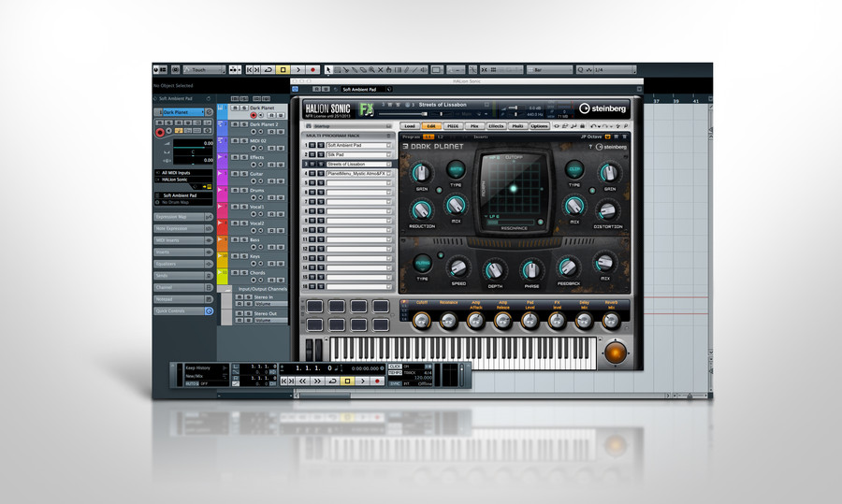Click the cutoff/resonance XY pad dot
The height and width of the screenshot is (504, 842).
click(x=513, y=188)
